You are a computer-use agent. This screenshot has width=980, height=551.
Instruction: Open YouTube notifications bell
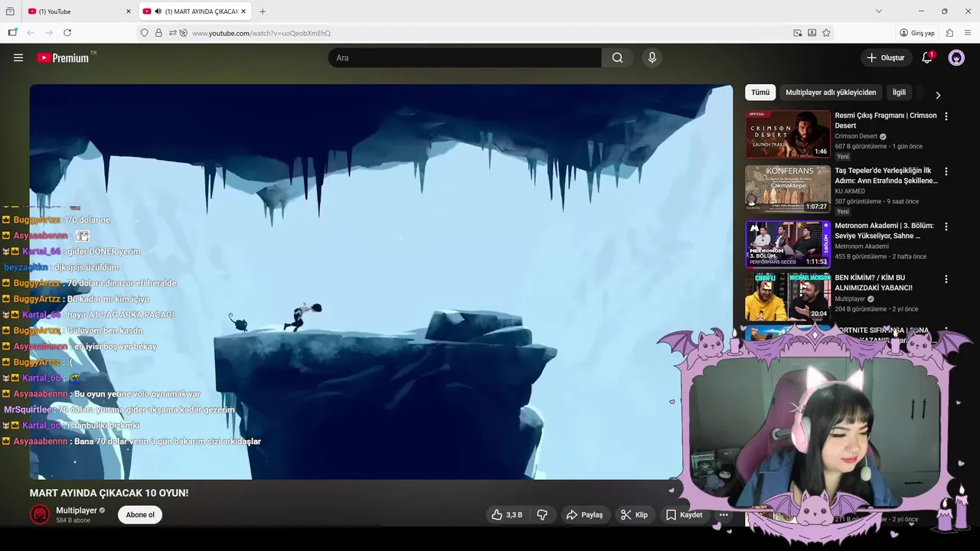[x=927, y=57]
